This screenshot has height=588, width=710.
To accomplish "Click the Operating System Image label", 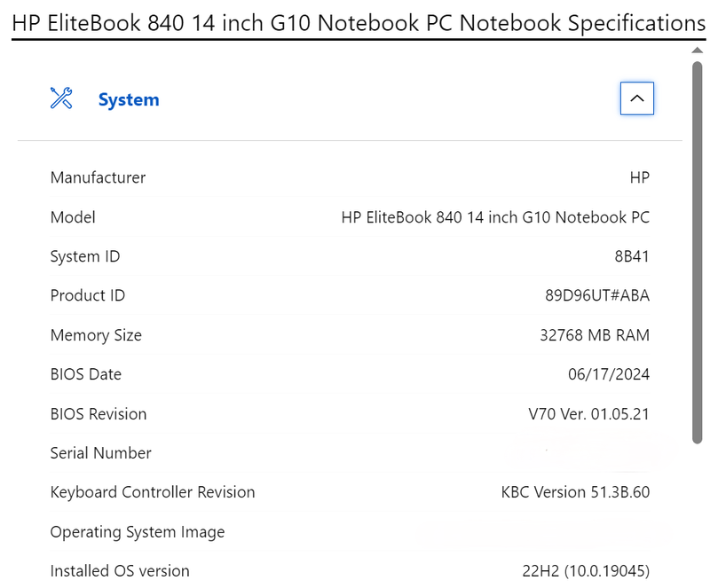I will point(138,532).
